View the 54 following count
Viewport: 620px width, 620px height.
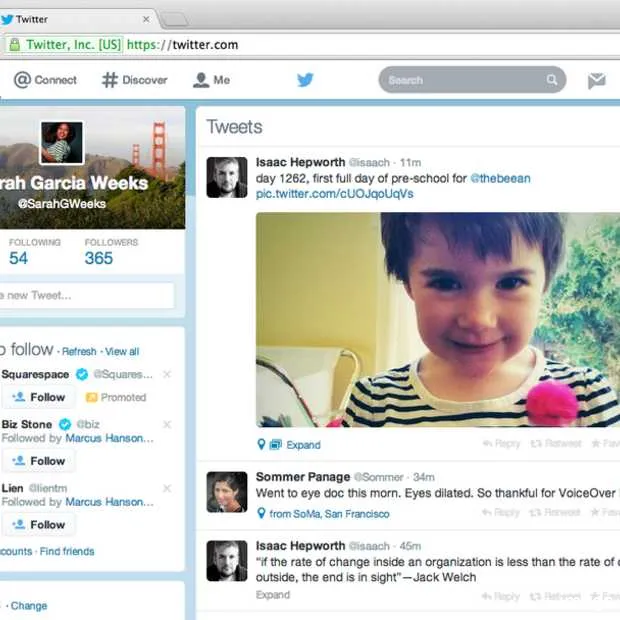coord(18,258)
